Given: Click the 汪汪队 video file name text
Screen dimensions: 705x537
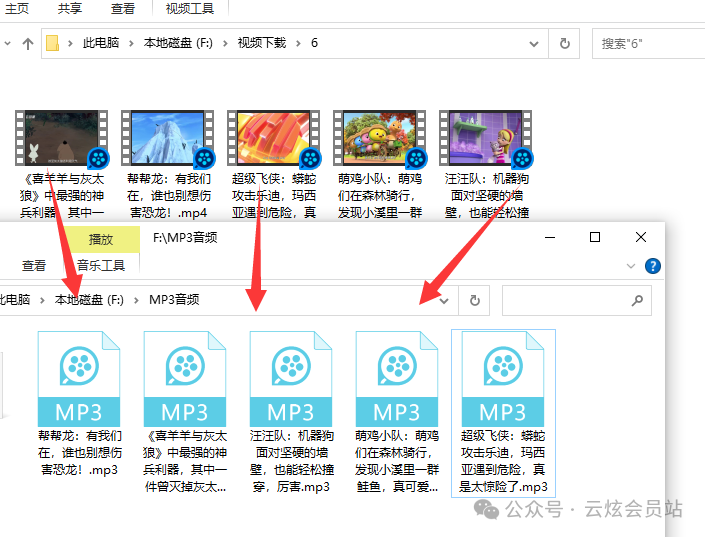Looking at the screenshot, I should click(x=486, y=196).
